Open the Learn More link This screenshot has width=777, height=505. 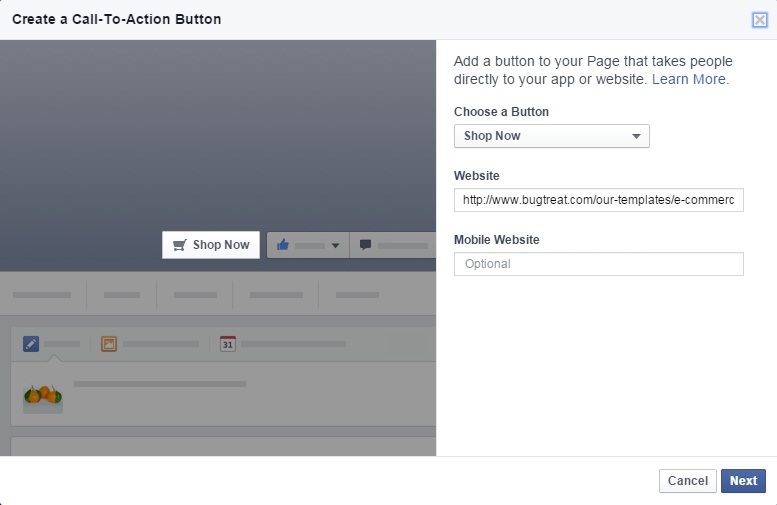690,79
